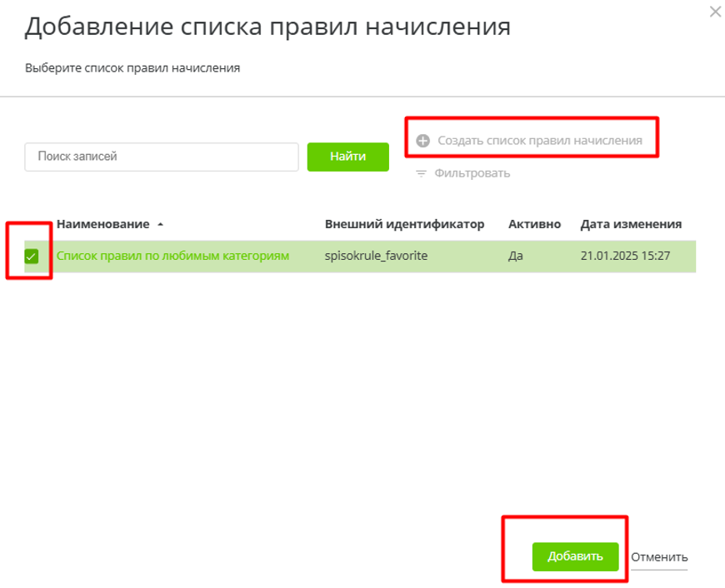Viewport: 725px width, 588px height.
Task: Click inside the Поиск записей search field
Action: (x=162, y=157)
